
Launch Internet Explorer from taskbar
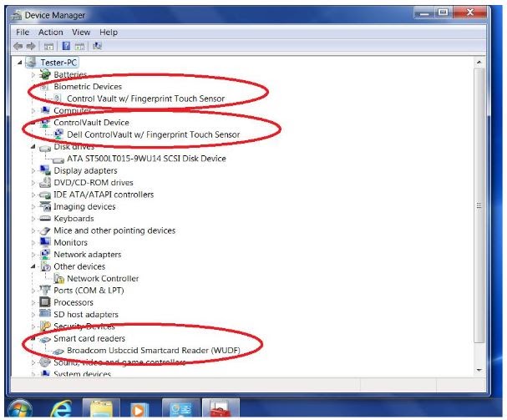coord(61,408)
